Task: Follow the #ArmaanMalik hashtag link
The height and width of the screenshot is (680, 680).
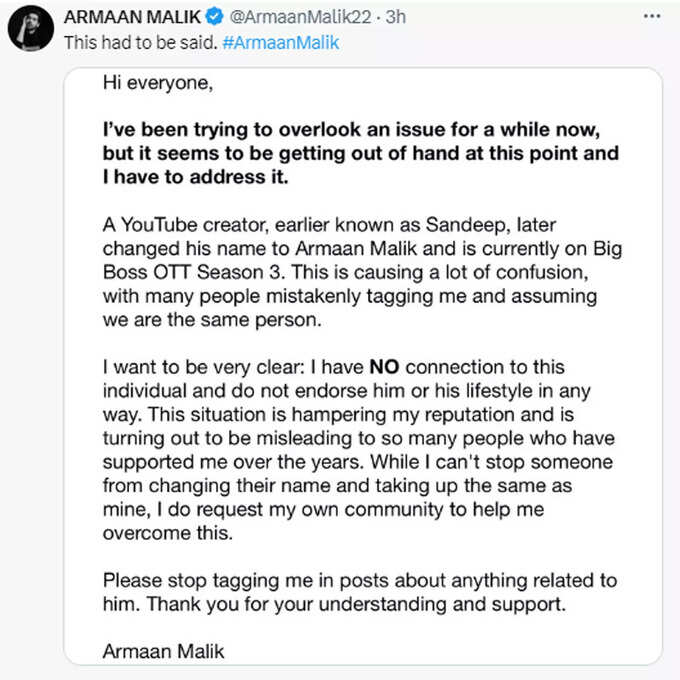Action: (281, 42)
